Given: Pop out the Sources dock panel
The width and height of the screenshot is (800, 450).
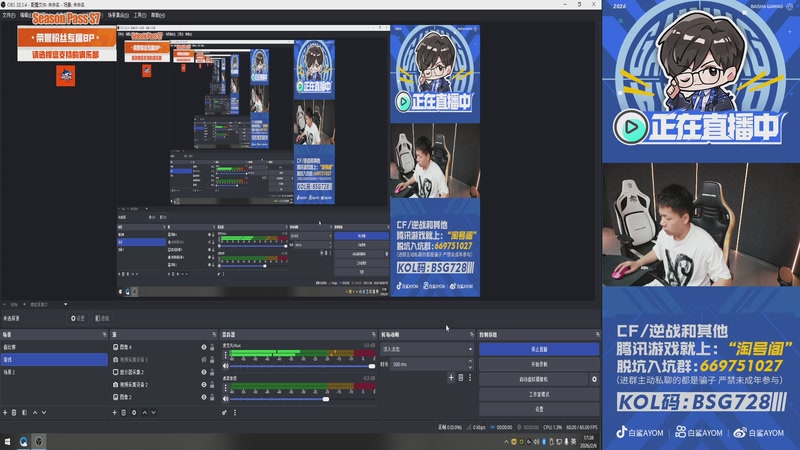Looking at the screenshot, I should pos(214,335).
